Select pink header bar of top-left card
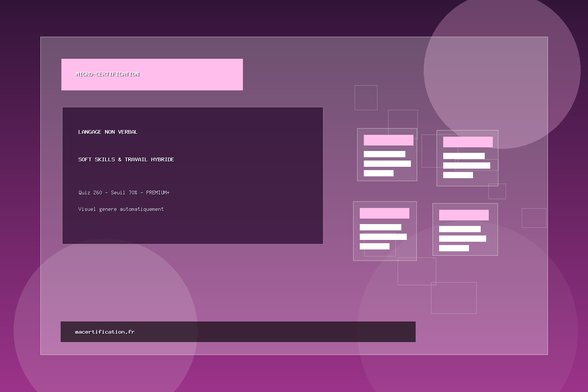Screen dimensions: 588x392 tap(388, 140)
